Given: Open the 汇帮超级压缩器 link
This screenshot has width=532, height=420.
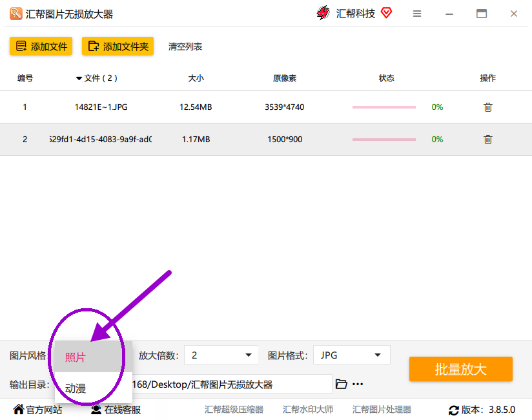Looking at the screenshot, I should click(x=234, y=410).
